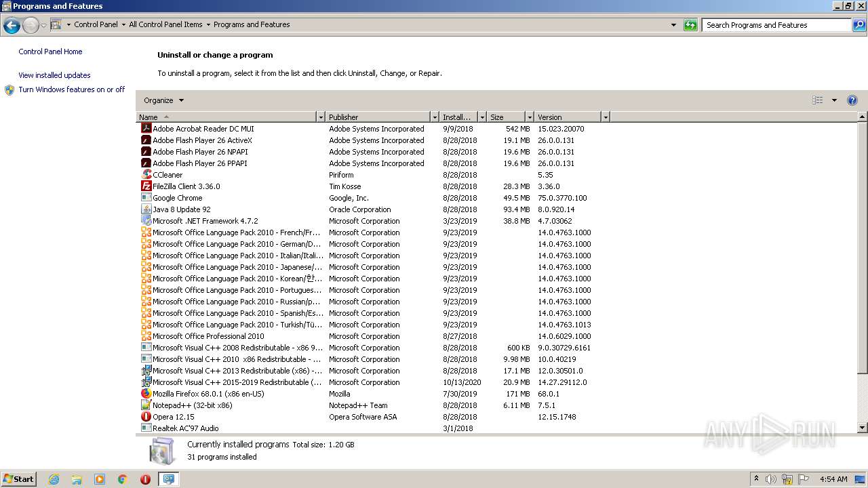
Task: Click the Visual C++ 2013 Redistributable icon
Action: (146, 371)
